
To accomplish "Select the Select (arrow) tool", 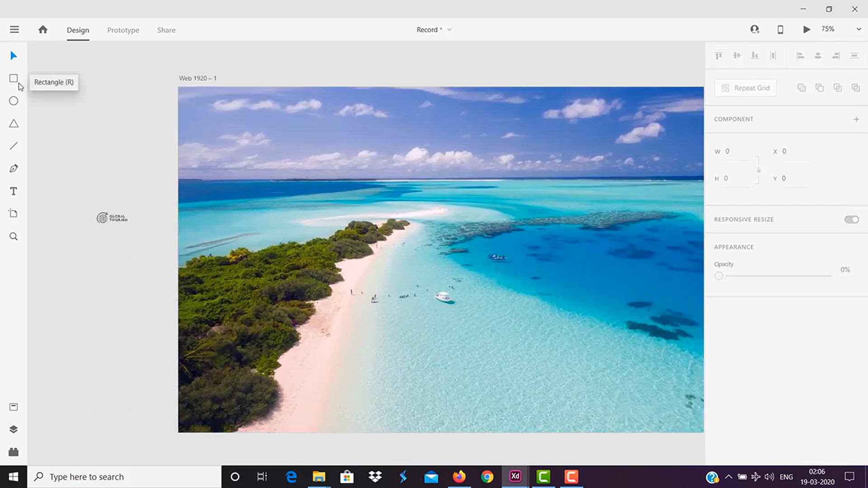I will coord(14,56).
